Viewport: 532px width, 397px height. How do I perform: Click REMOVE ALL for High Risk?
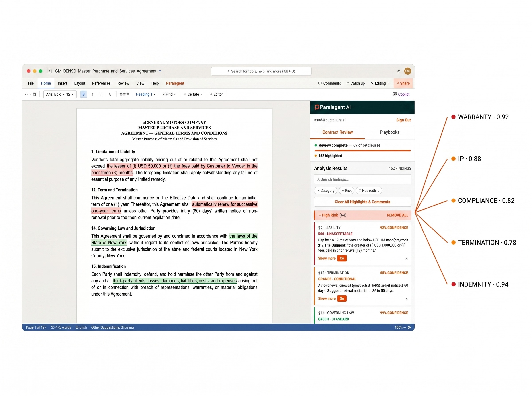click(397, 215)
